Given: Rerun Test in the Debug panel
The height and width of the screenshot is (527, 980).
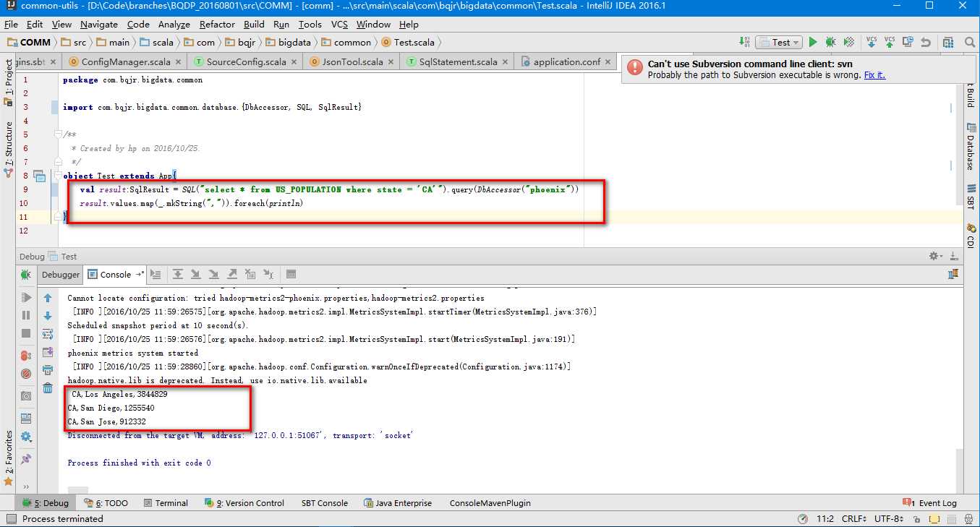Looking at the screenshot, I should [26, 275].
